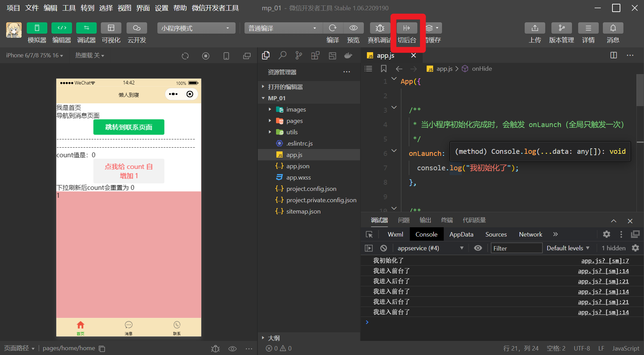Select the 消息 tab in simulator
This screenshot has height=355, width=644.
129,328
